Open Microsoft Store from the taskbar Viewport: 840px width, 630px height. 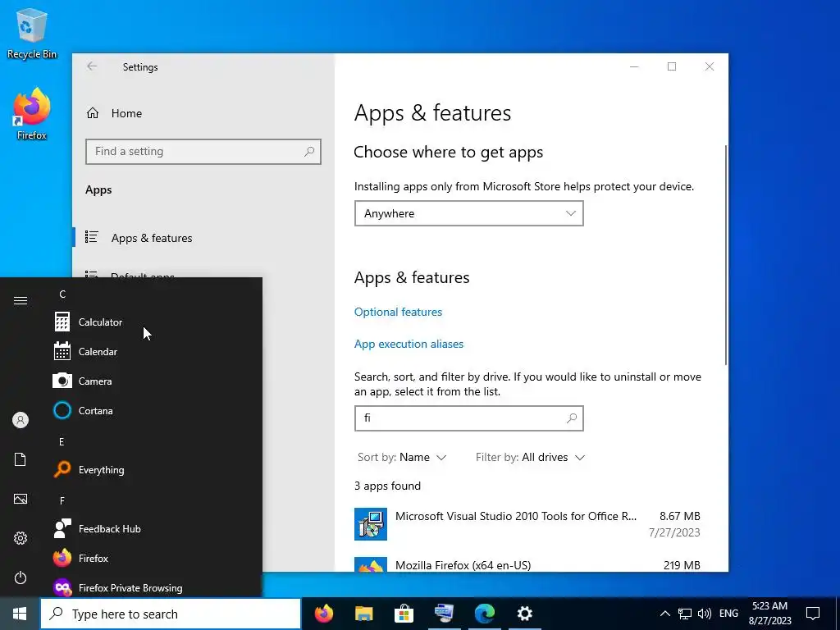tap(404, 614)
